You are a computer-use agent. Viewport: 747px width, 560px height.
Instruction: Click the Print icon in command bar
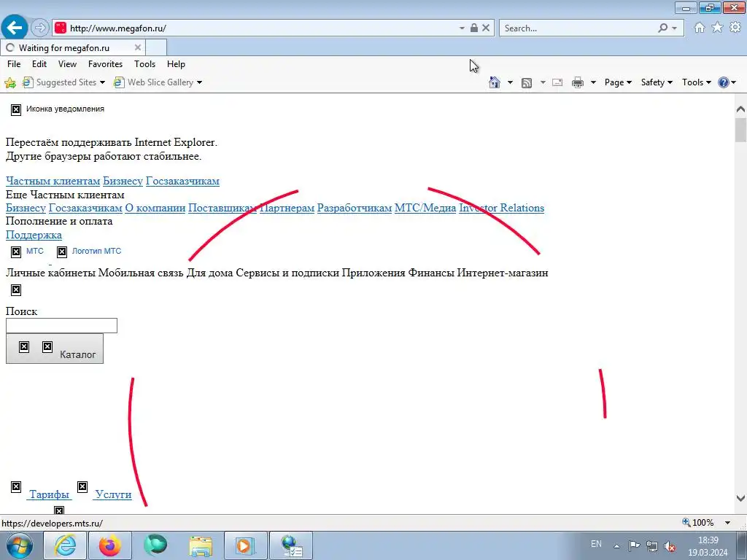tap(578, 83)
